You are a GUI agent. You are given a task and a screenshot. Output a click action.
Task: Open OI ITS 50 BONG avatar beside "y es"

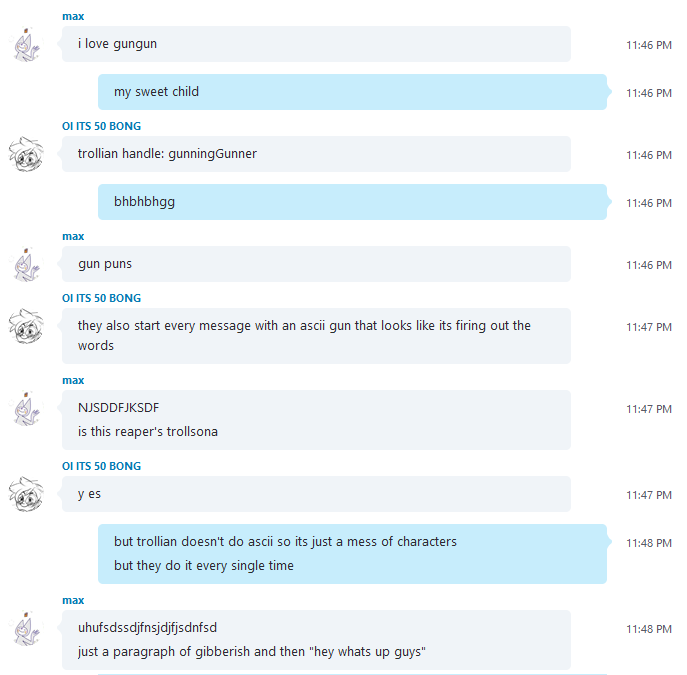click(26, 494)
